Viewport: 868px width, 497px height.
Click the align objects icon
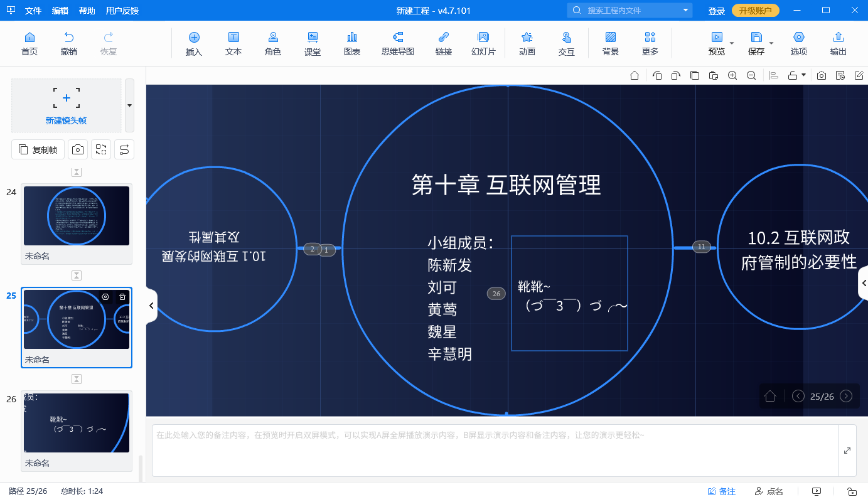click(x=774, y=75)
